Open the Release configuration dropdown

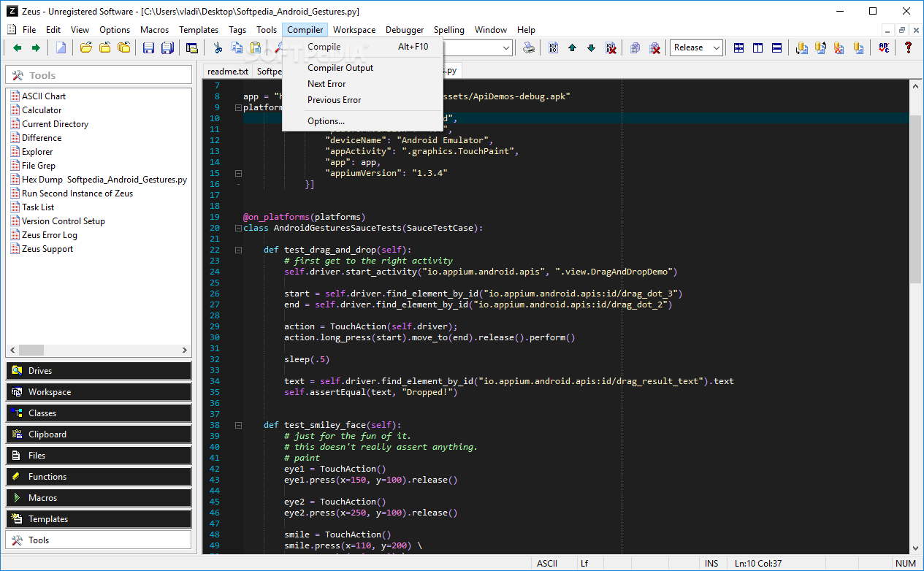696,48
